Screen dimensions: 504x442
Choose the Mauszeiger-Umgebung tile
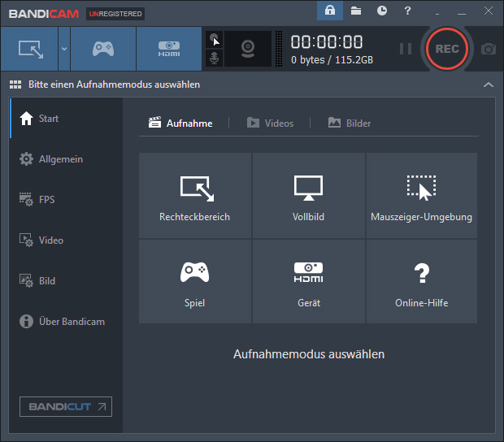(421, 195)
